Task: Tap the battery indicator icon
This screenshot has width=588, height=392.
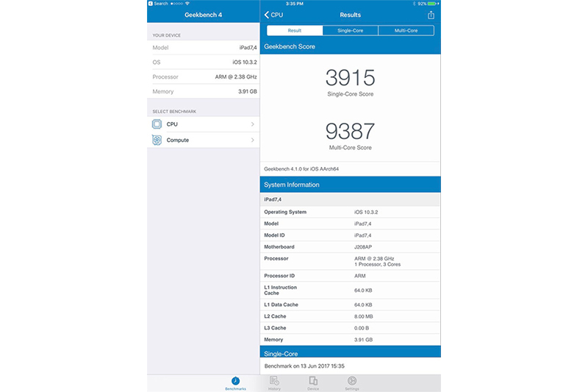Action: (x=432, y=4)
